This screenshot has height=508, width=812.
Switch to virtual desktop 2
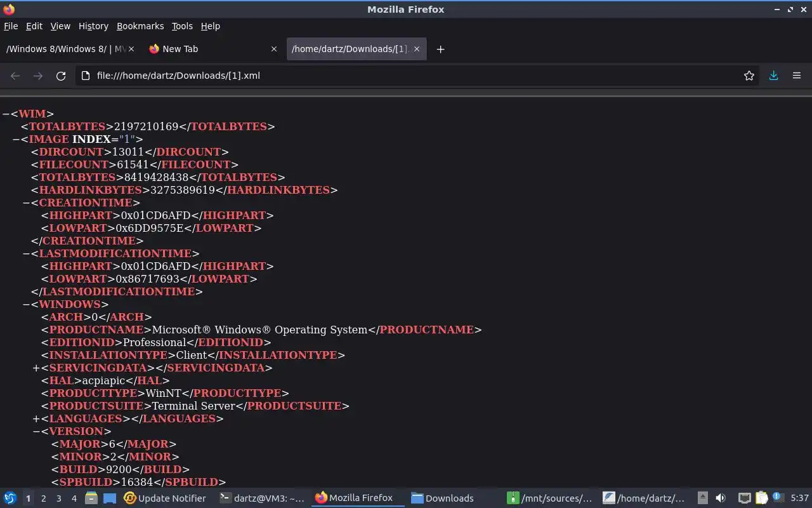[43, 498]
